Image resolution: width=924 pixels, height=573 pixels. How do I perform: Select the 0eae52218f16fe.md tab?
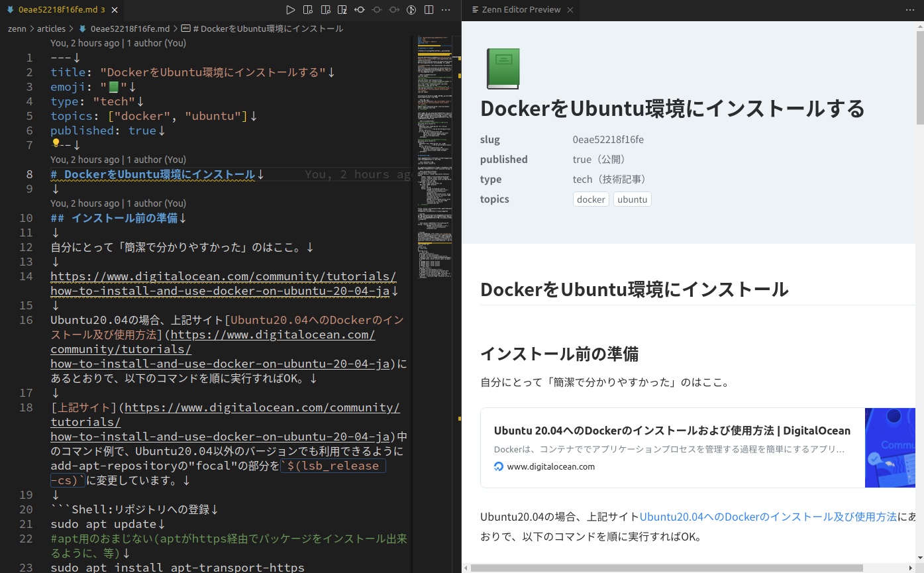point(62,10)
